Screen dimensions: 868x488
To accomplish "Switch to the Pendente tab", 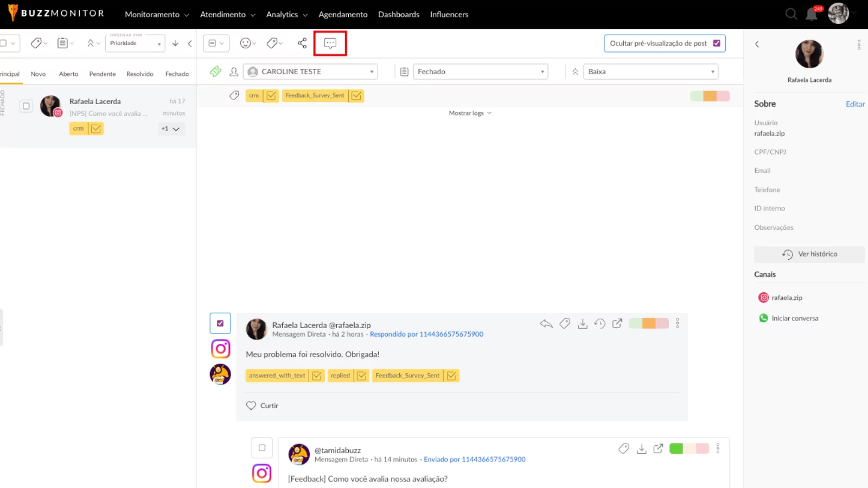I will click(x=103, y=74).
